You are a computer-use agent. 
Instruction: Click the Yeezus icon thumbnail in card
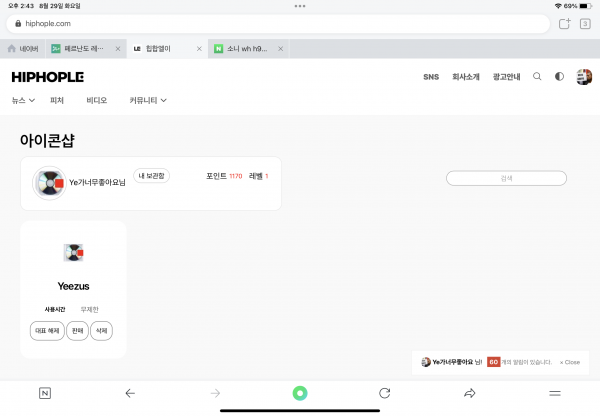[x=73, y=253]
